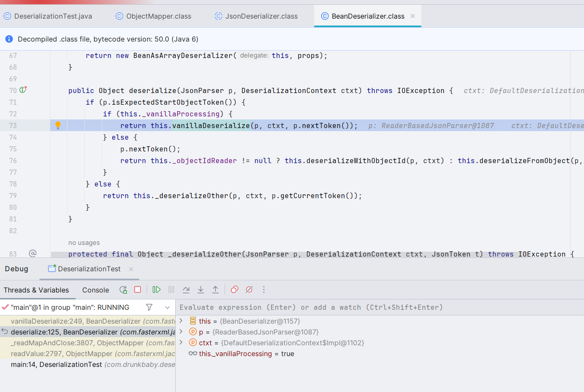Click the lightbulb intention icon on line 73
The width and height of the screenshot is (584, 392).
tap(58, 125)
